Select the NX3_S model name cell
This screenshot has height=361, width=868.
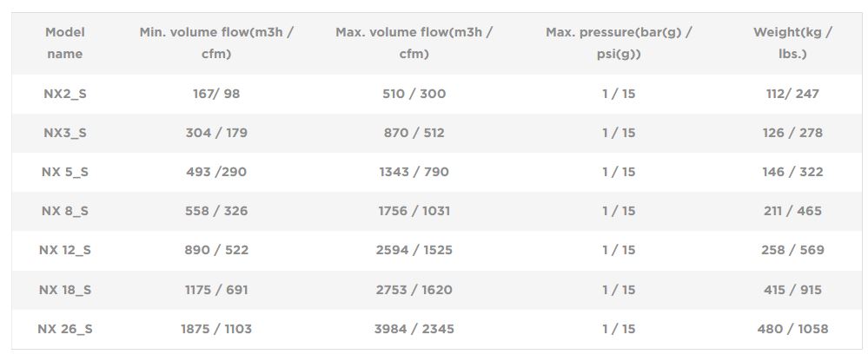point(65,133)
